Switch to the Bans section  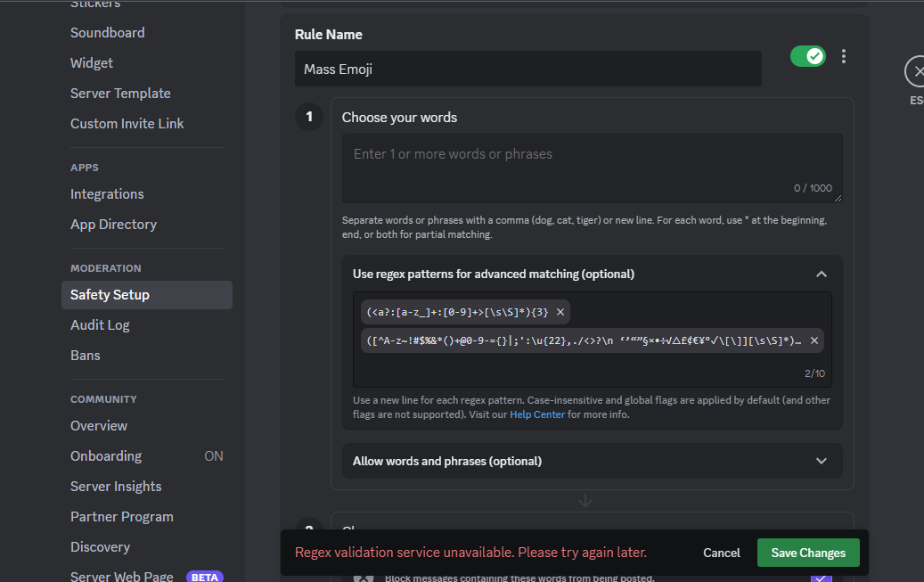click(x=85, y=355)
